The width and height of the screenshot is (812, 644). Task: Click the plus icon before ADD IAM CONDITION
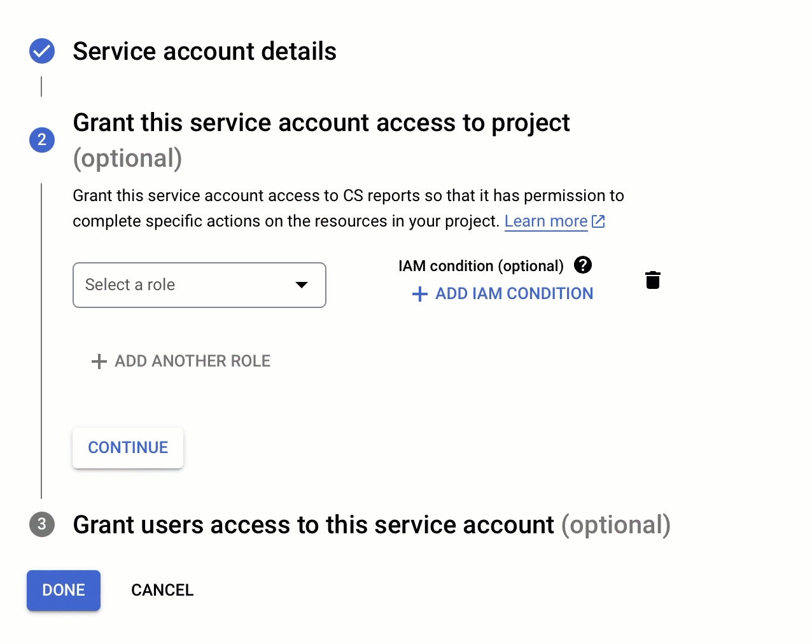(419, 294)
